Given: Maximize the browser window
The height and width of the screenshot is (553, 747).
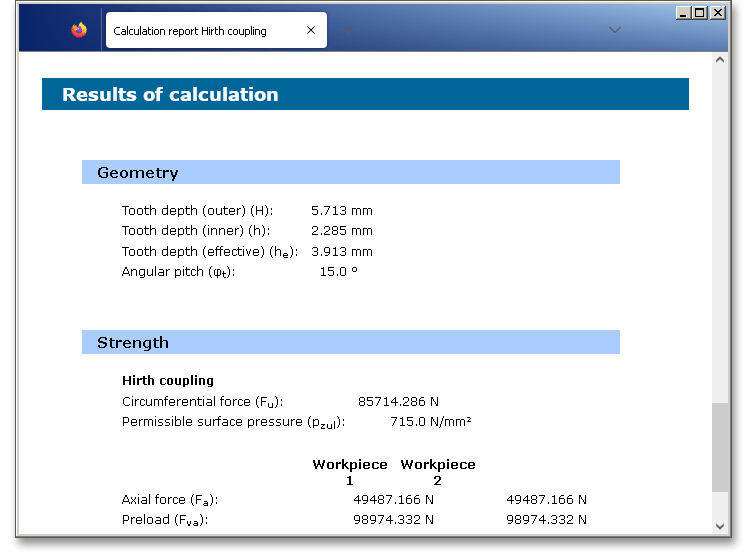Looking at the screenshot, I should pos(700,13).
